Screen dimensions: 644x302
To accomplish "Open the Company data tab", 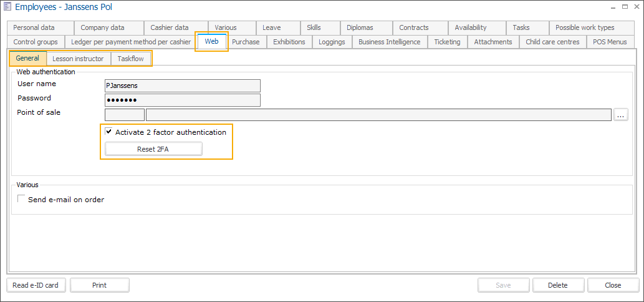I will click(x=102, y=27).
